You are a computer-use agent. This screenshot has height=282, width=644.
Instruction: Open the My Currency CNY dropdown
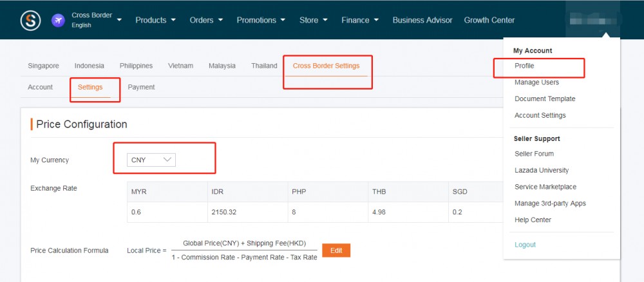(153, 160)
